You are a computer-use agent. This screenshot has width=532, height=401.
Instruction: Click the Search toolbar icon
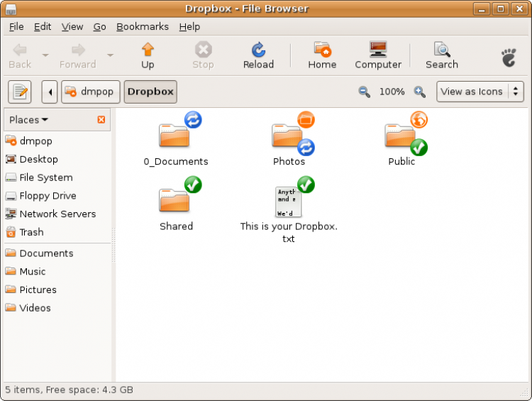pyautogui.click(x=442, y=55)
